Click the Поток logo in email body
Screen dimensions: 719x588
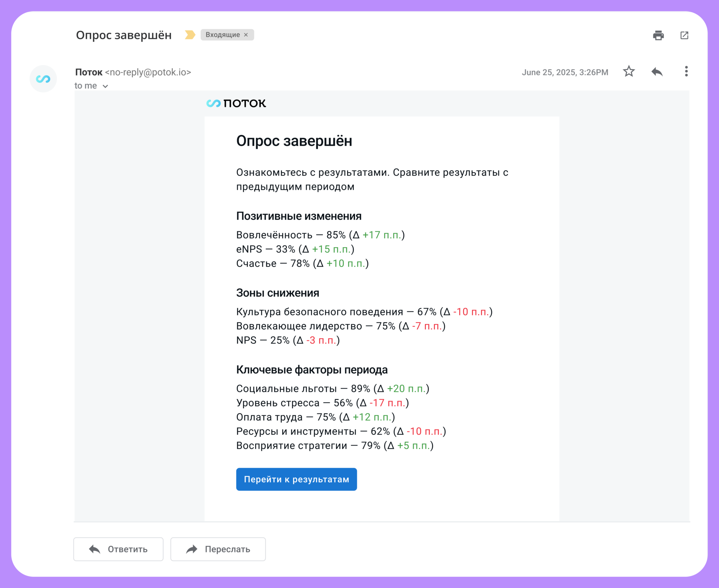pos(236,103)
